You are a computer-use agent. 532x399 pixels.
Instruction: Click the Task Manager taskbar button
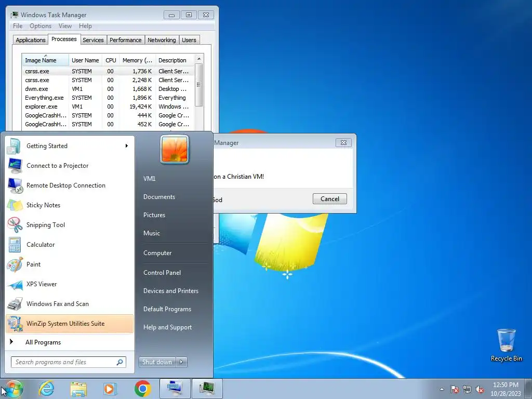[207, 389]
